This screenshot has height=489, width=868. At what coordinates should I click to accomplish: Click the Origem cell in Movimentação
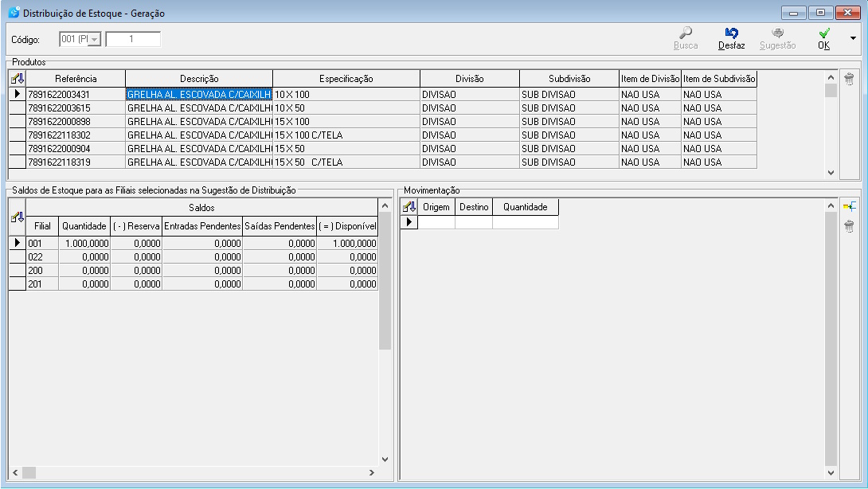(436, 223)
